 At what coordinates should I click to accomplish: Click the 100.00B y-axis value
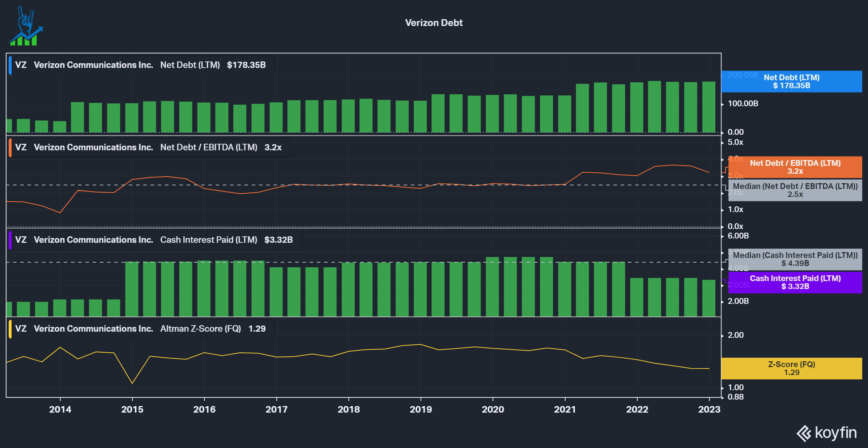tap(743, 104)
